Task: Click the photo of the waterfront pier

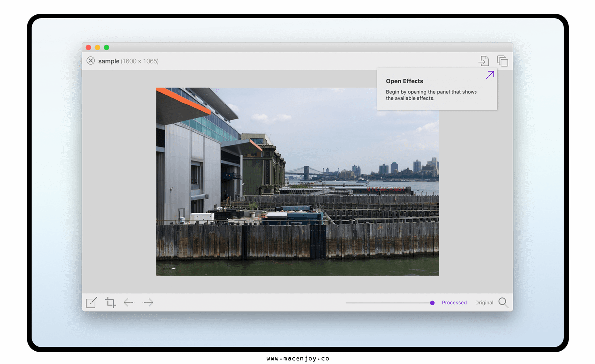Action: [x=297, y=182]
